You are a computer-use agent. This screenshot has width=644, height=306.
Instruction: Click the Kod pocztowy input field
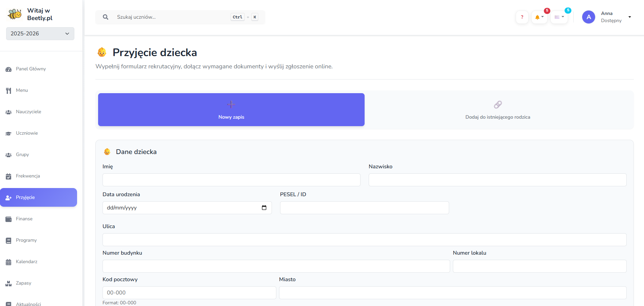coord(189,293)
